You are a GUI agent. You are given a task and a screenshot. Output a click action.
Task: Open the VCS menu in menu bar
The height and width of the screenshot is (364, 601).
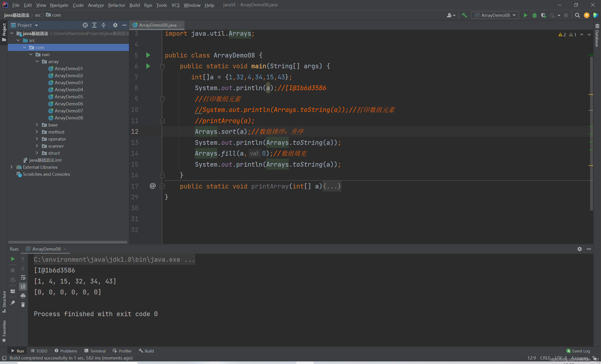(176, 5)
